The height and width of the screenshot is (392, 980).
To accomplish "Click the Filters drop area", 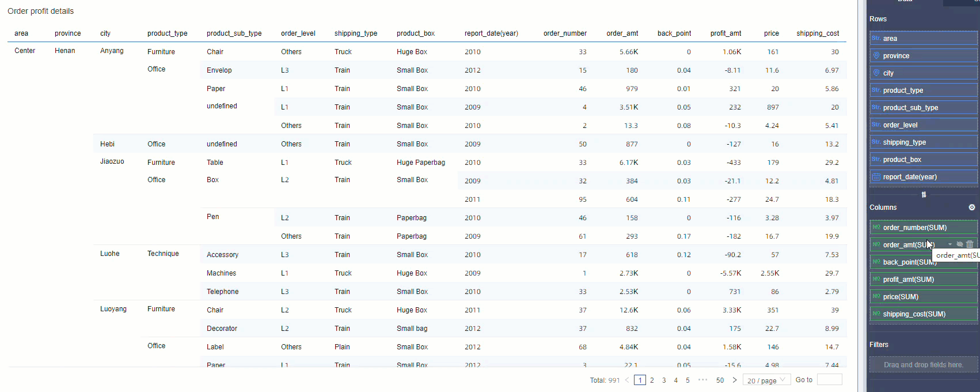I will [924, 365].
